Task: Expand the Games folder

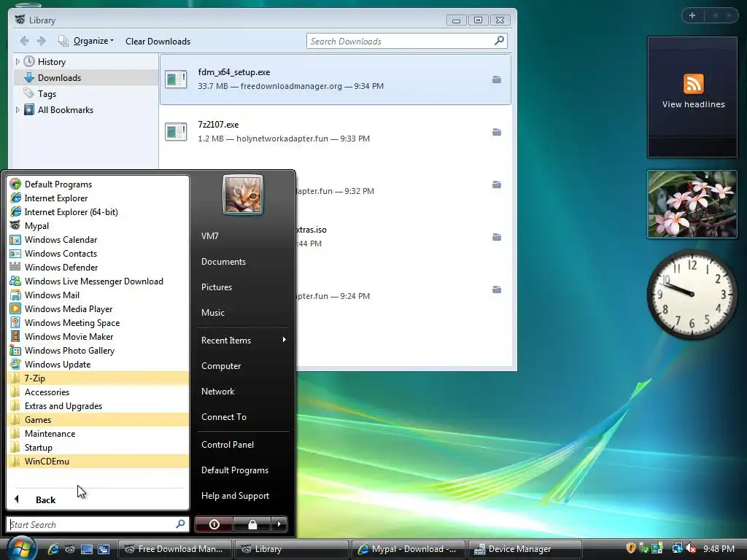Action: [98, 419]
